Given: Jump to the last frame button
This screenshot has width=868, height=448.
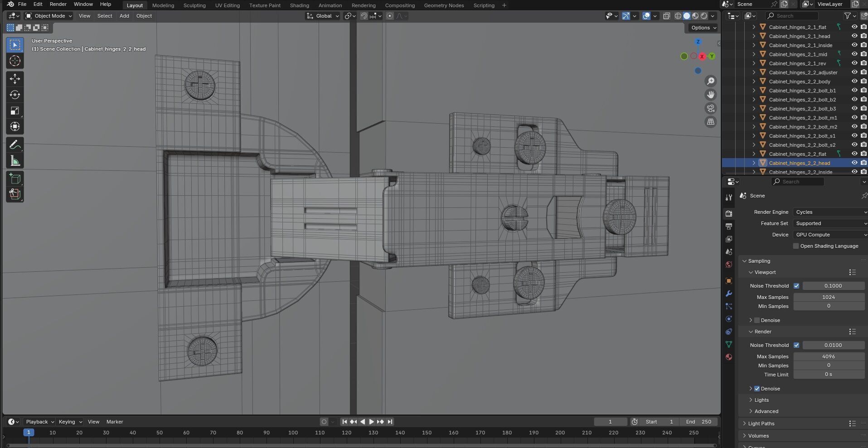Looking at the screenshot, I should tap(390, 422).
